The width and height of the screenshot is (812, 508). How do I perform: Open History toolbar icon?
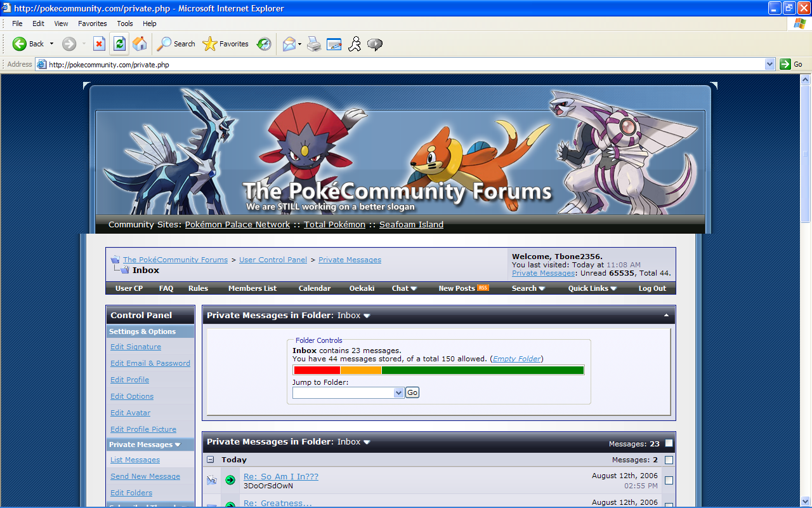[x=264, y=44]
